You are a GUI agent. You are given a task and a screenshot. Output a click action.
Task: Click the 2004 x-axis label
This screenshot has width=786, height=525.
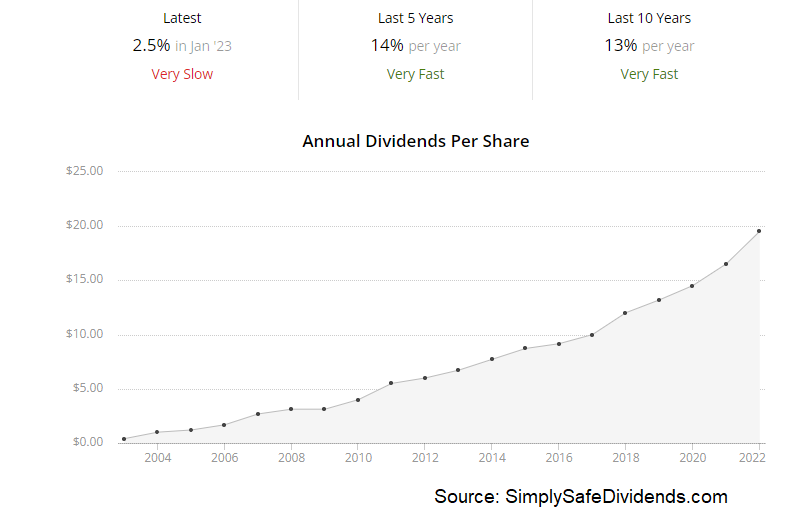click(158, 457)
